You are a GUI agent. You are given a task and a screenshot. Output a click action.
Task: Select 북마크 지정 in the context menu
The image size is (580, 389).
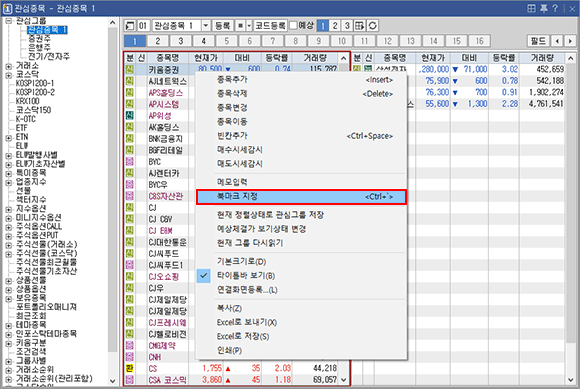tap(301, 197)
